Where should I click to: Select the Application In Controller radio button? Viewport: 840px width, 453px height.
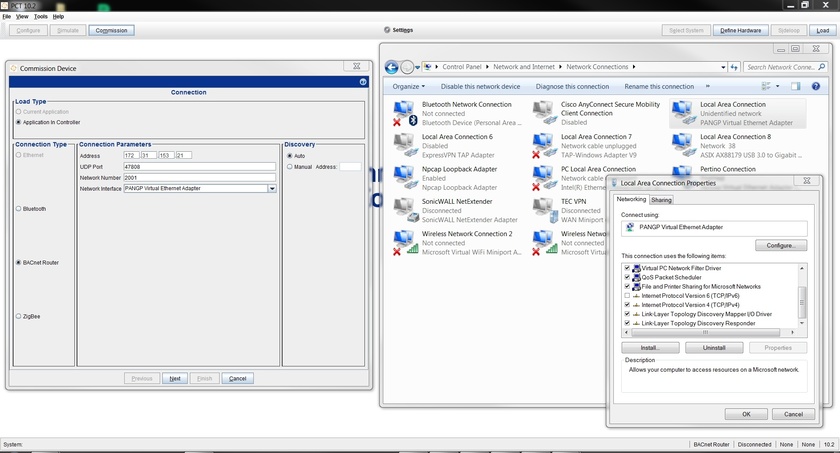19,122
